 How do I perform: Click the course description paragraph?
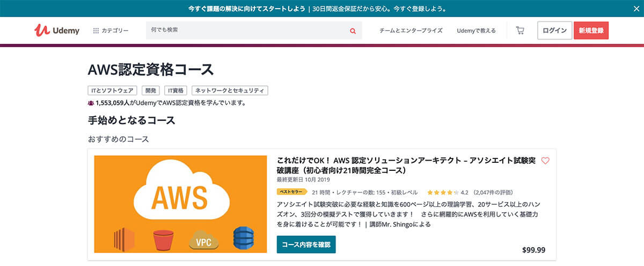(408, 214)
